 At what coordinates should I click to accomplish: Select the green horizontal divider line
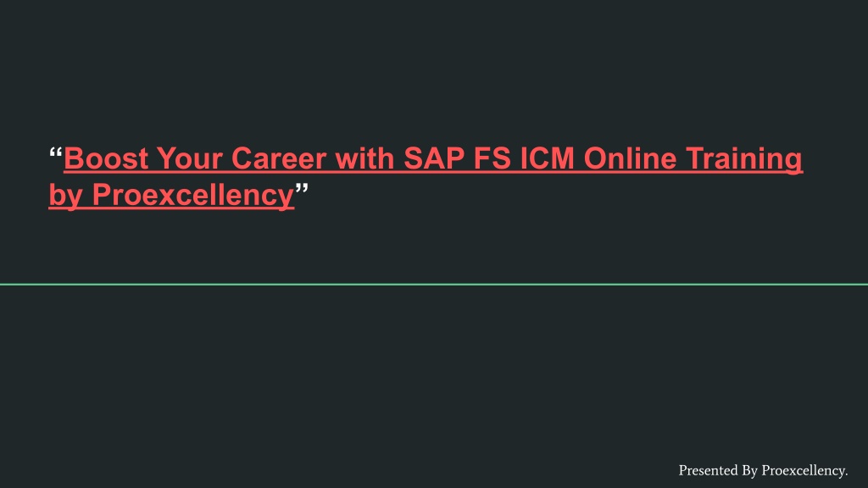click(434, 285)
